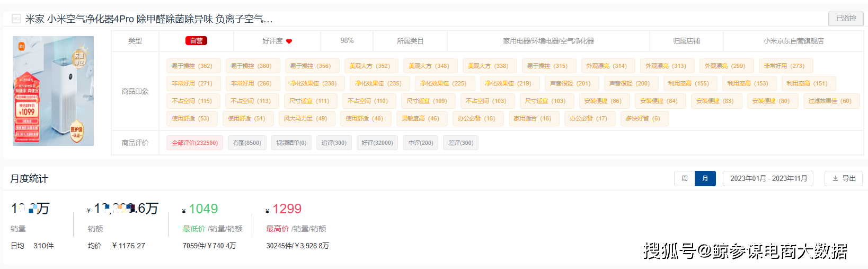Select the 尺寸适宜 (109) impression tag
The width and height of the screenshot is (868, 269).
coord(427,101)
